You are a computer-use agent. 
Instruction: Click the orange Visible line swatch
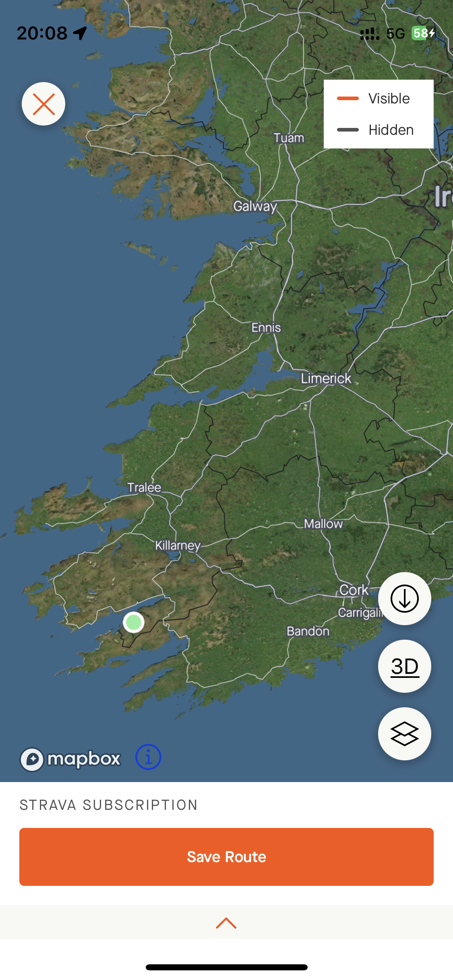pyautogui.click(x=348, y=99)
